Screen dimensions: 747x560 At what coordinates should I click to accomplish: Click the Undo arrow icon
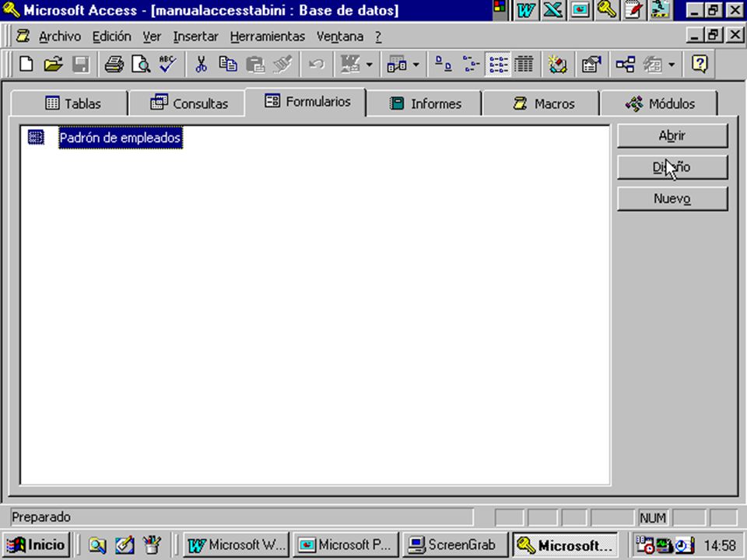pos(317,64)
